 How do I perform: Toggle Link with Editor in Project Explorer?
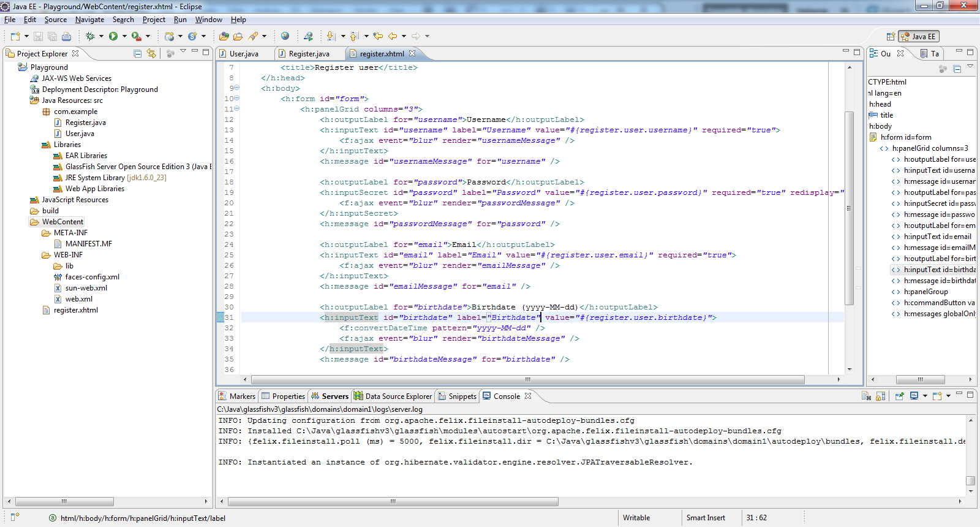click(x=151, y=54)
